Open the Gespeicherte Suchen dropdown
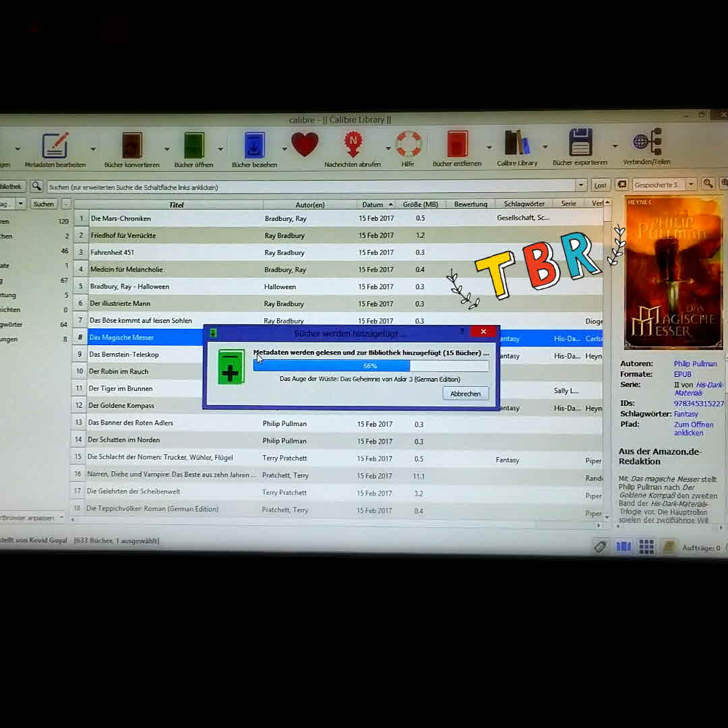 point(690,184)
